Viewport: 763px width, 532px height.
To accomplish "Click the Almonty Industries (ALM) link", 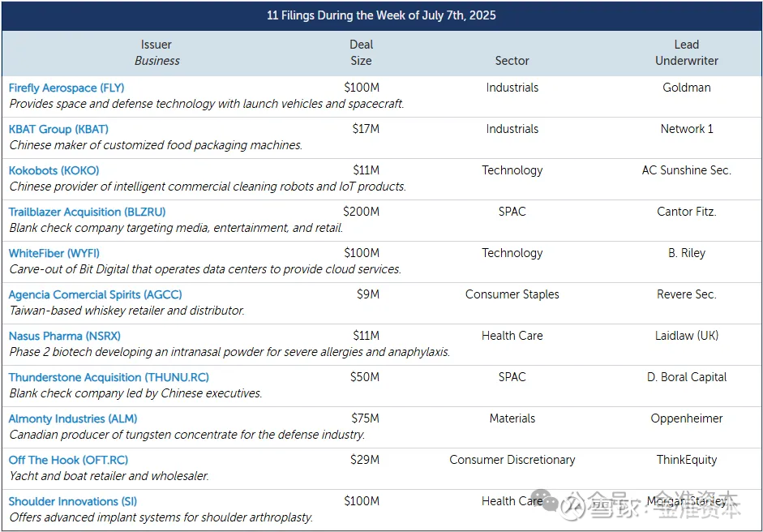I will coord(73,418).
